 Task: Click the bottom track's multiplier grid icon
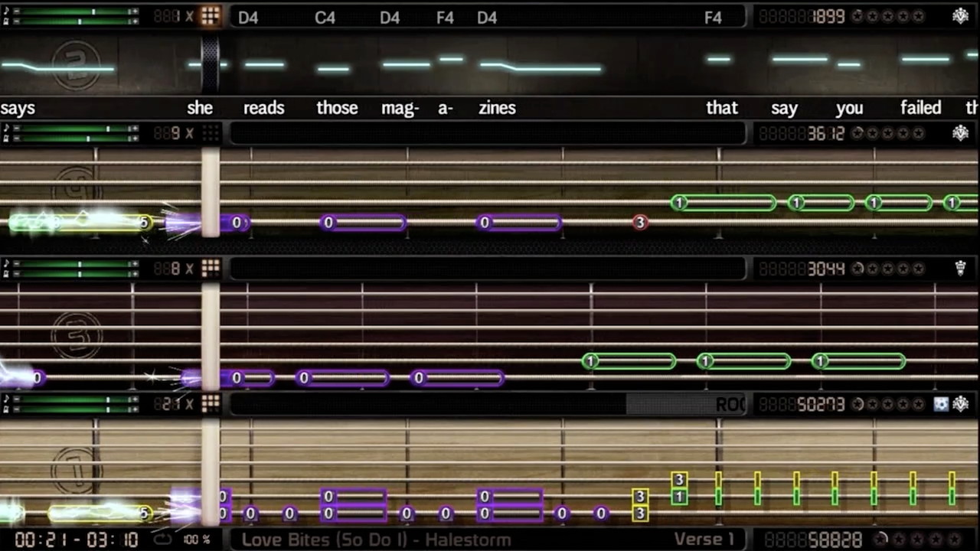[x=211, y=403]
